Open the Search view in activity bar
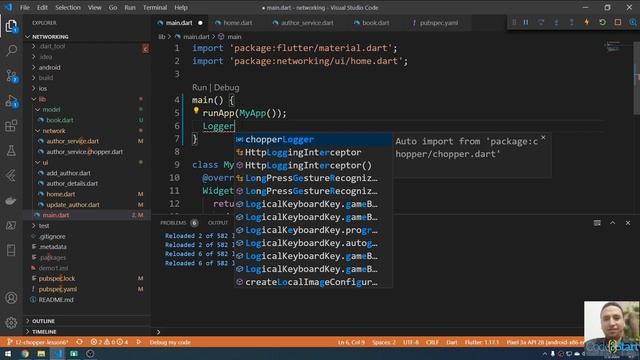 (x=11, y=51)
